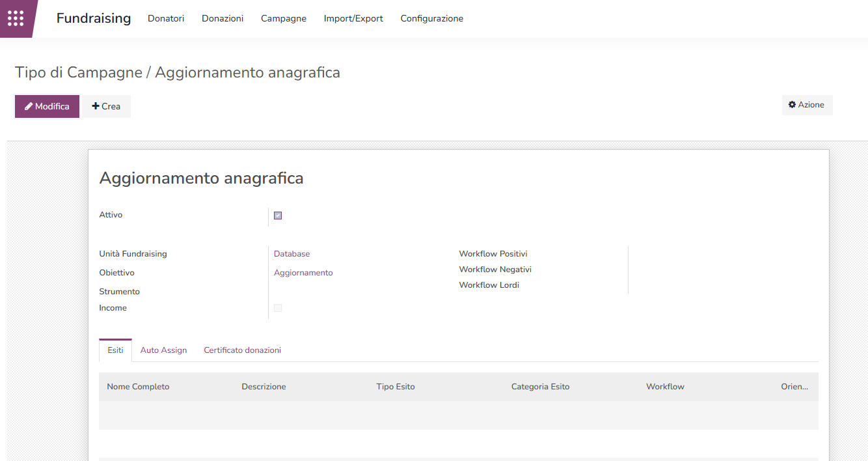This screenshot has height=461, width=868.
Task: Click the Modifica edit button
Action: 47,106
